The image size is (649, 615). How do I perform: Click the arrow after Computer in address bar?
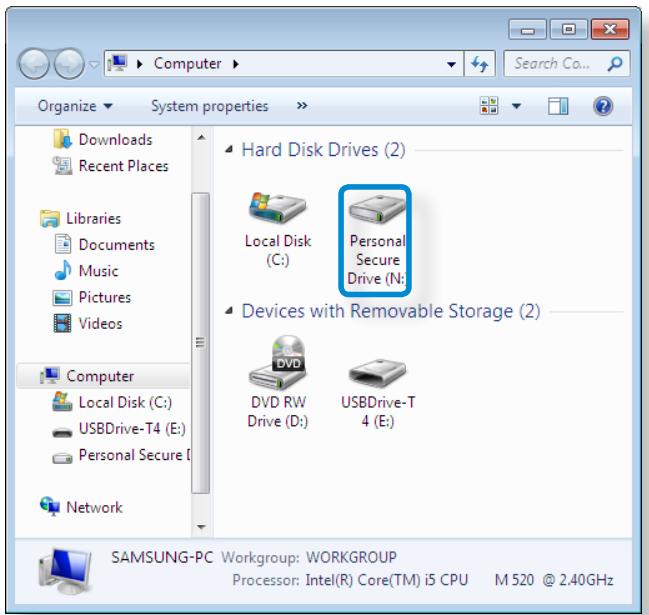pyautogui.click(x=236, y=64)
